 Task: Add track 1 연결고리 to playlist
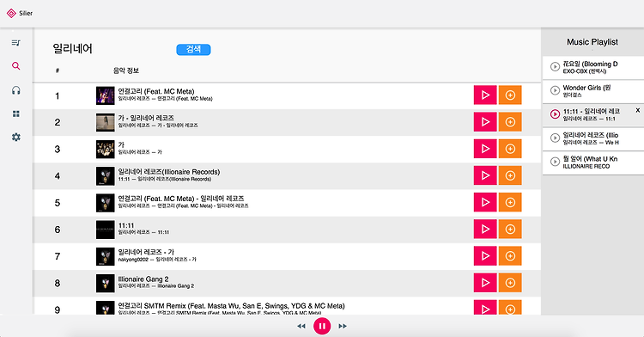pyautogui.click(x=510, y=95)
